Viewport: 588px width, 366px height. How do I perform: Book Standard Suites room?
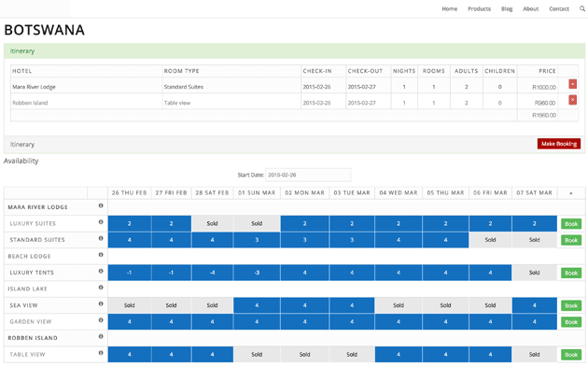pyautogui.click(x=571, y=240)
